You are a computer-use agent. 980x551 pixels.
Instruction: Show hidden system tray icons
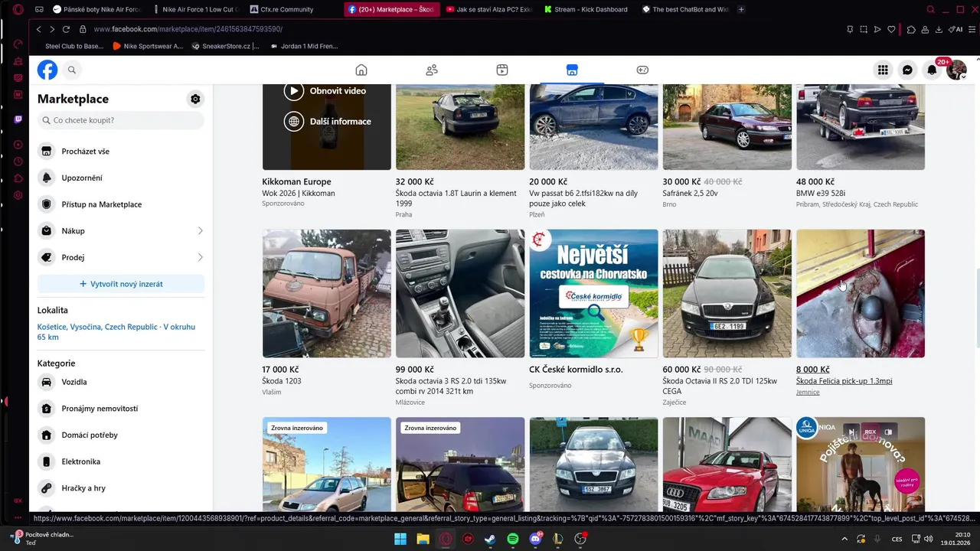[x=844, y=539]
